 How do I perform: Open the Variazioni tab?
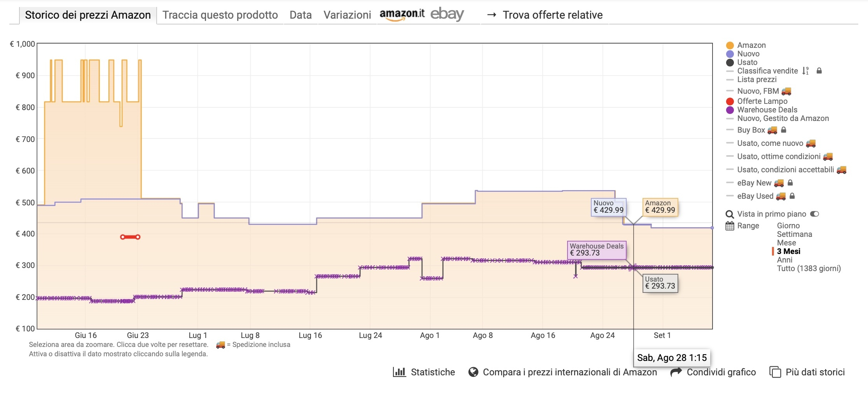[x=347, y=15]
